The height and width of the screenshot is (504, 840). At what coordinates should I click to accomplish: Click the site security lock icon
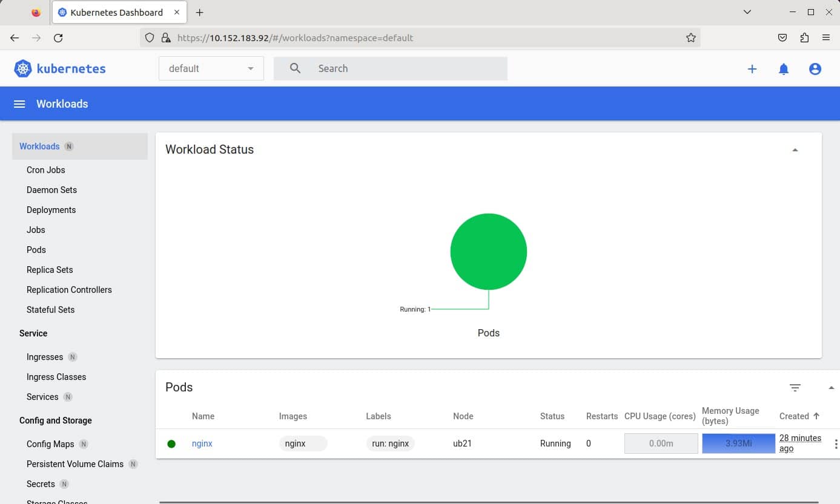(x=165, y=38)
